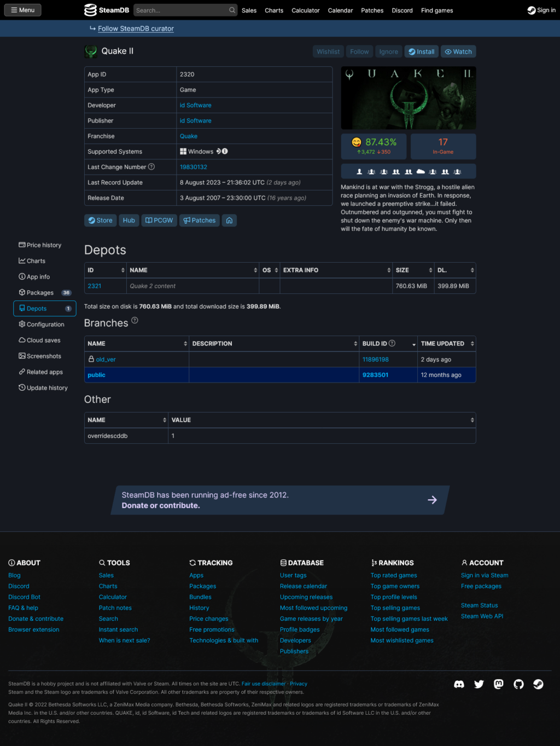Click the 87.43% rating box
The image size is (560, 746).
pos(374,146)
